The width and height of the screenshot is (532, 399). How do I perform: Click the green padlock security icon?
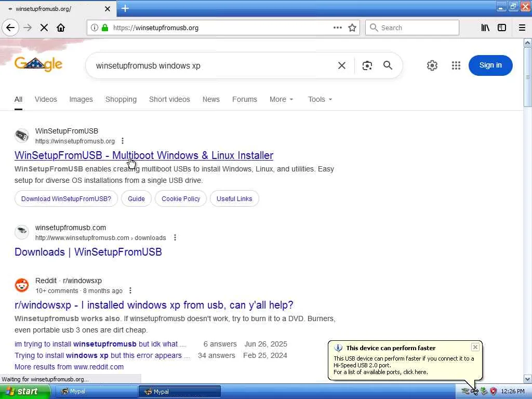(x=105, y=28)
